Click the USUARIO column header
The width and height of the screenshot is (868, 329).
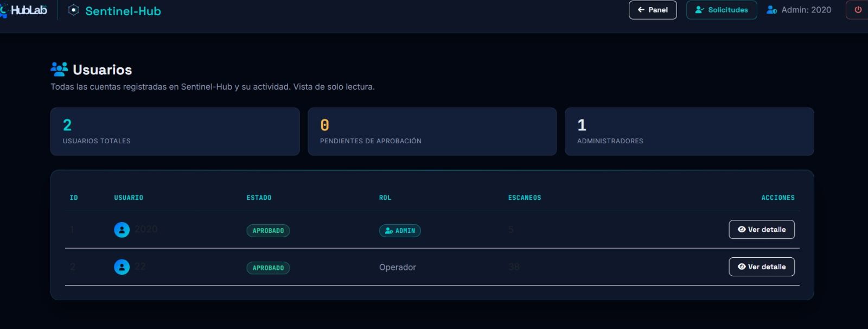tap(129, 198)
